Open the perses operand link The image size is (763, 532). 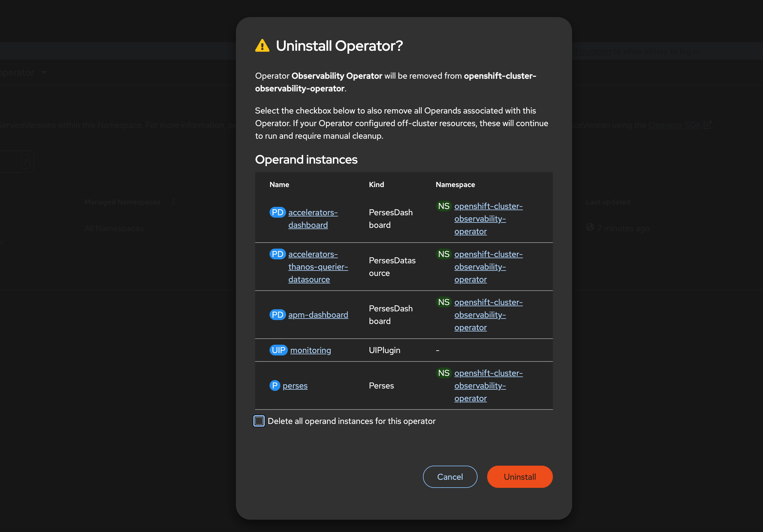coord(295,385)
